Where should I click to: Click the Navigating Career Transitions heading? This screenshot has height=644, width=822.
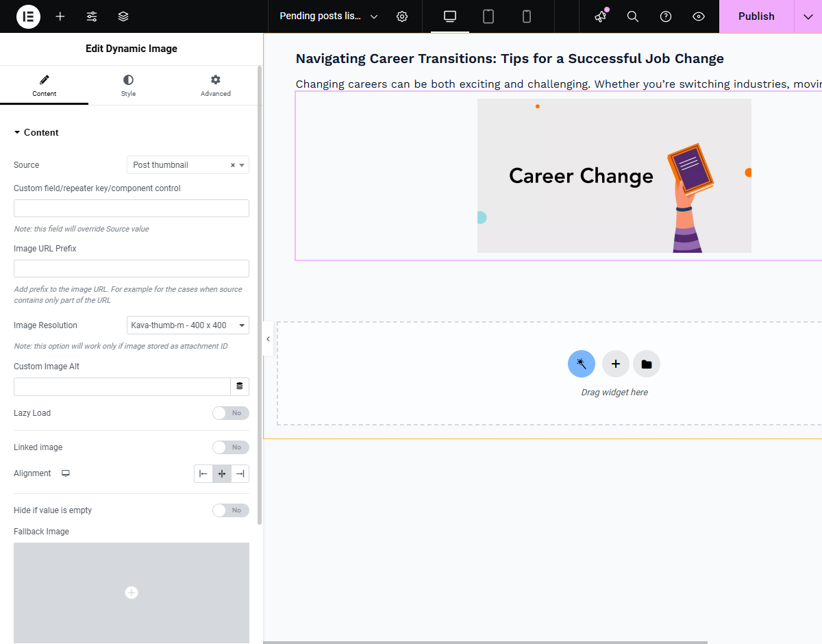click(x=510, y=59)
